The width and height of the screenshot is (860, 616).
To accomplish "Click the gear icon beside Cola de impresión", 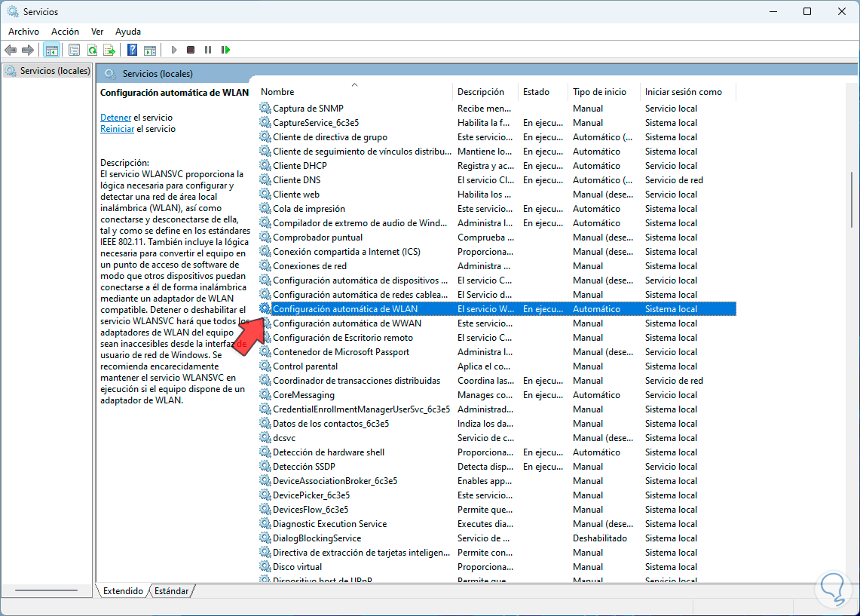I will (x=265, y=208).
